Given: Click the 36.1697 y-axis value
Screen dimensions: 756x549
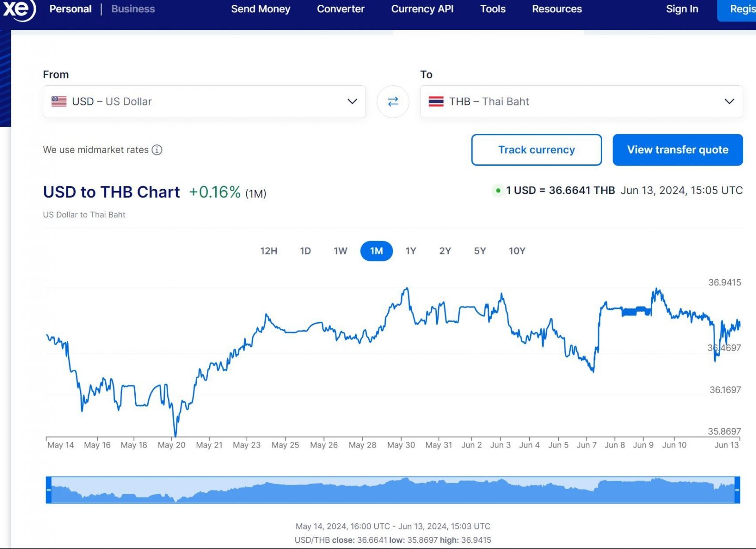Looking at the screenshot, I should tap(725, 390).
